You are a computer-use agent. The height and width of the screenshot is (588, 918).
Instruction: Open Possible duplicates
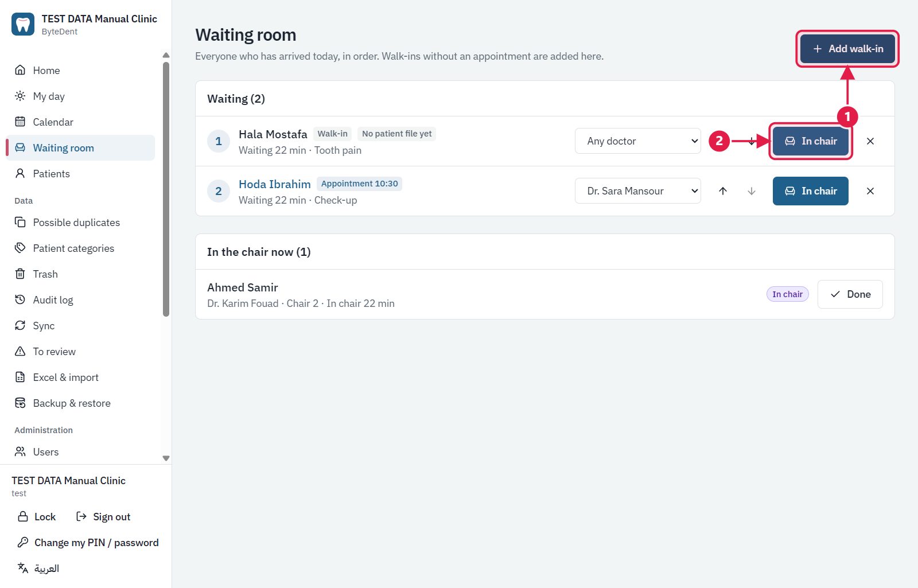pyautogui.click(x=80, y=223)
